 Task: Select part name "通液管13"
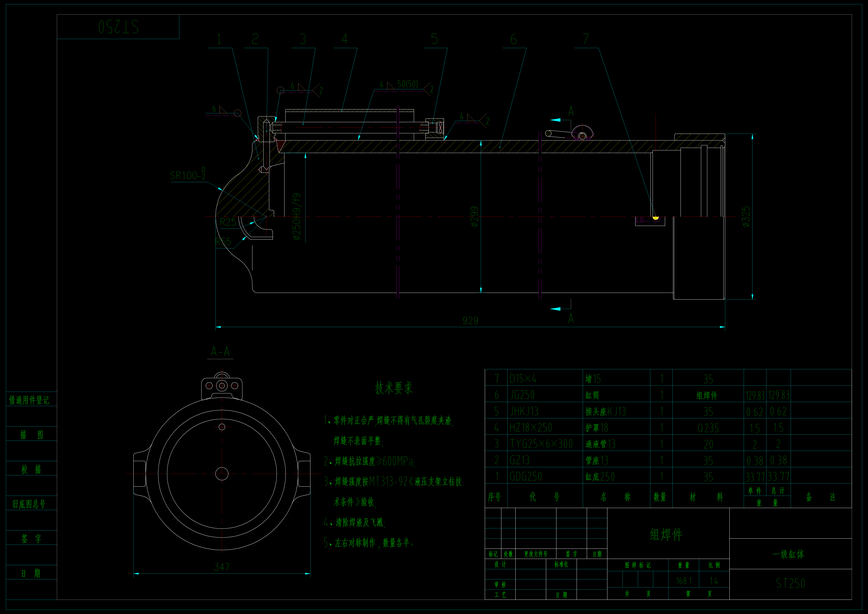[600, 444]
